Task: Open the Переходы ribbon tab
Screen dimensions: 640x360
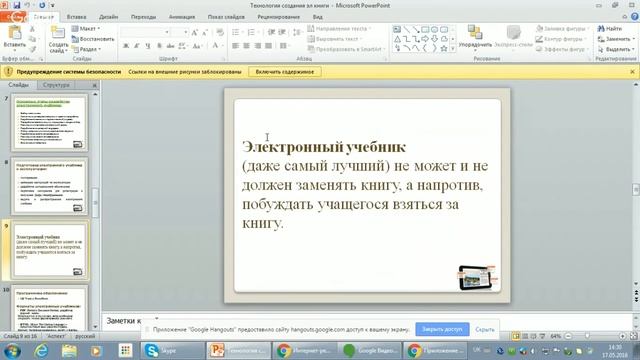Action: click(143, 17)
